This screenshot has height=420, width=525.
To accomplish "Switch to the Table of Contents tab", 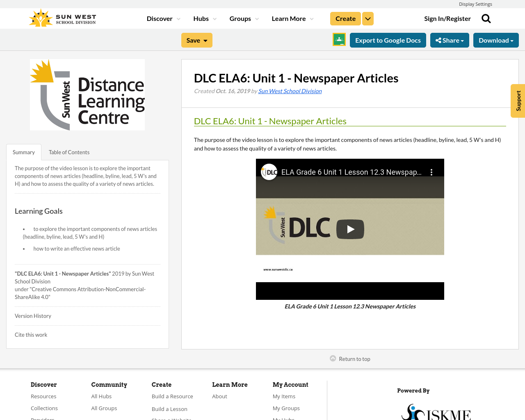I will pyautogui.click(x=69, y=152).
